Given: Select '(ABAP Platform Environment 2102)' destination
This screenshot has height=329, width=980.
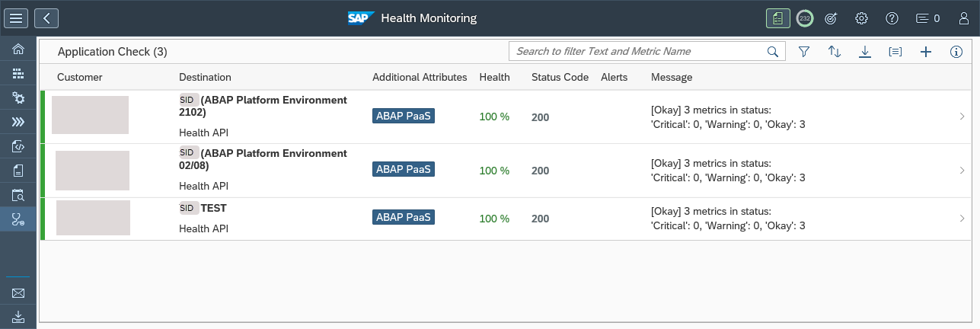Looking at the screenshot, I should [263, 106].
